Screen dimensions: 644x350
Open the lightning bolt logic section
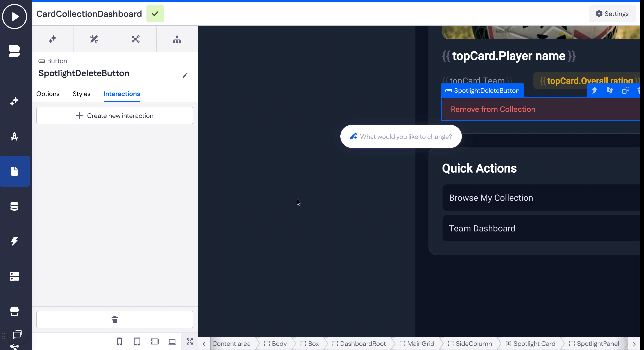pos(14,241)
